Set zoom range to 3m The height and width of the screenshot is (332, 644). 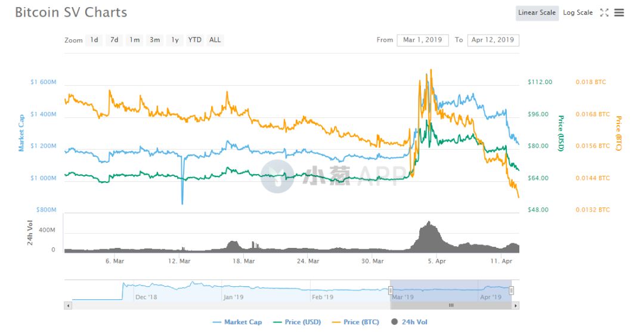point(154,40)
